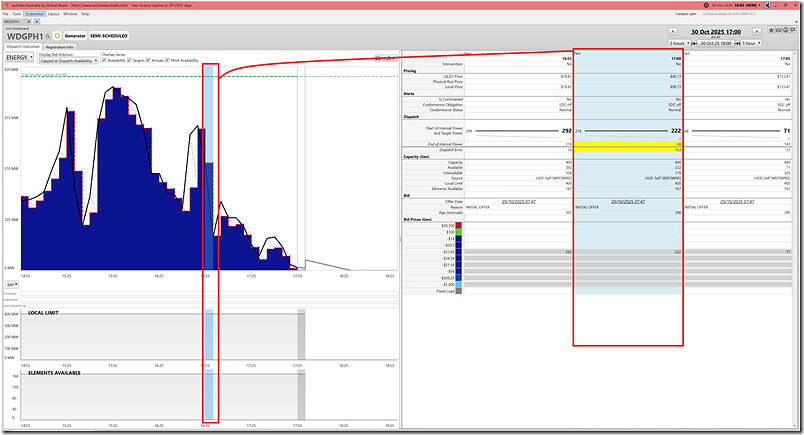This screenshot has height=435, width=804.
Task: Click the highlighted yellow End of Interval Power cell
Action: click(628, 144)
